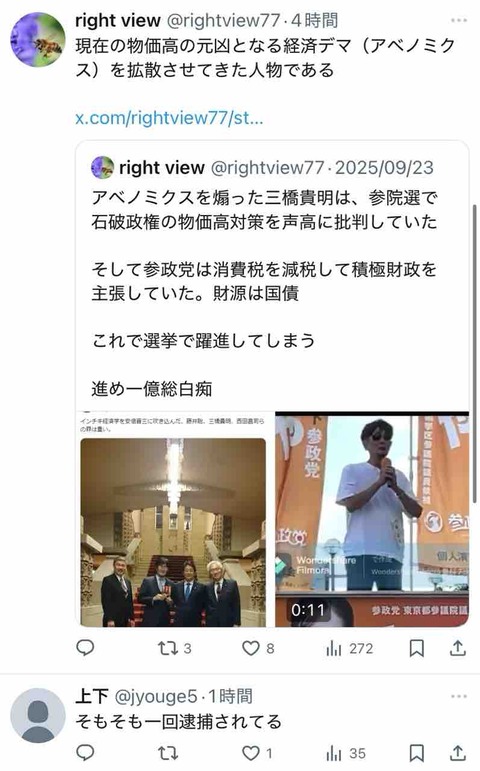Open more options for right view post
480x771 pixels.
(458, 20)
